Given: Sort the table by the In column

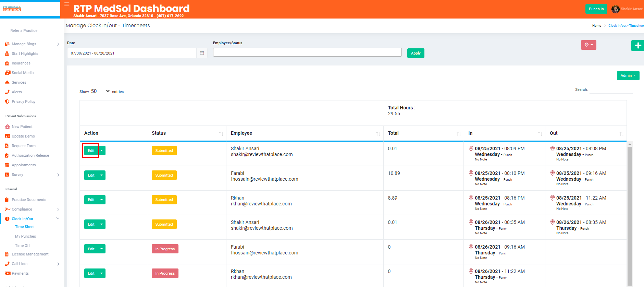Looking at the screenshot, I should [505, 133].
